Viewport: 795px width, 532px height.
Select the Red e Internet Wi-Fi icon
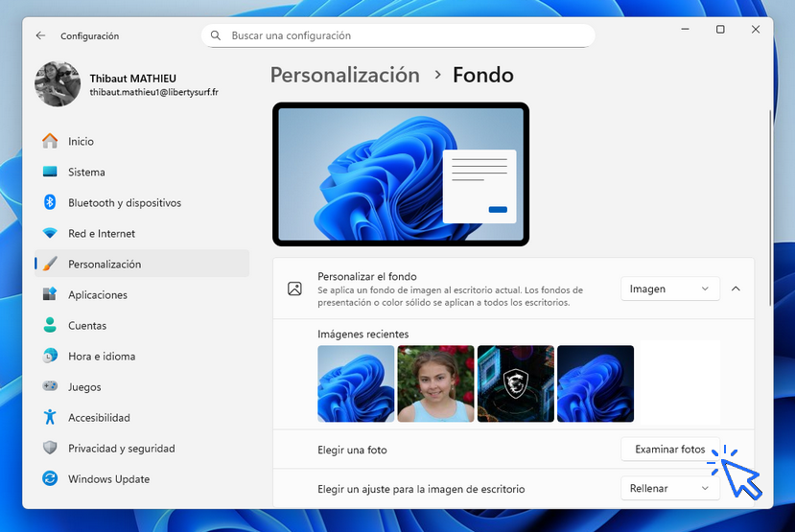[x=50, y=233]
